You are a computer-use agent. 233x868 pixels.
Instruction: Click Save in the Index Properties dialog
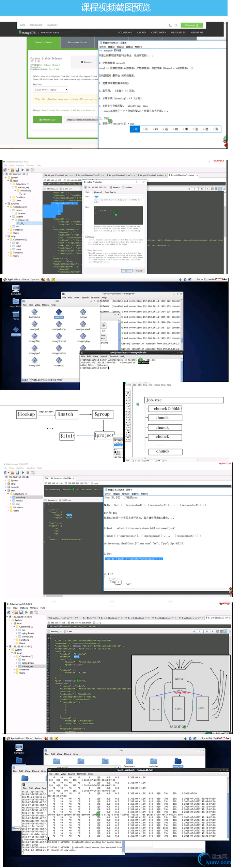[x=127, y=271]
